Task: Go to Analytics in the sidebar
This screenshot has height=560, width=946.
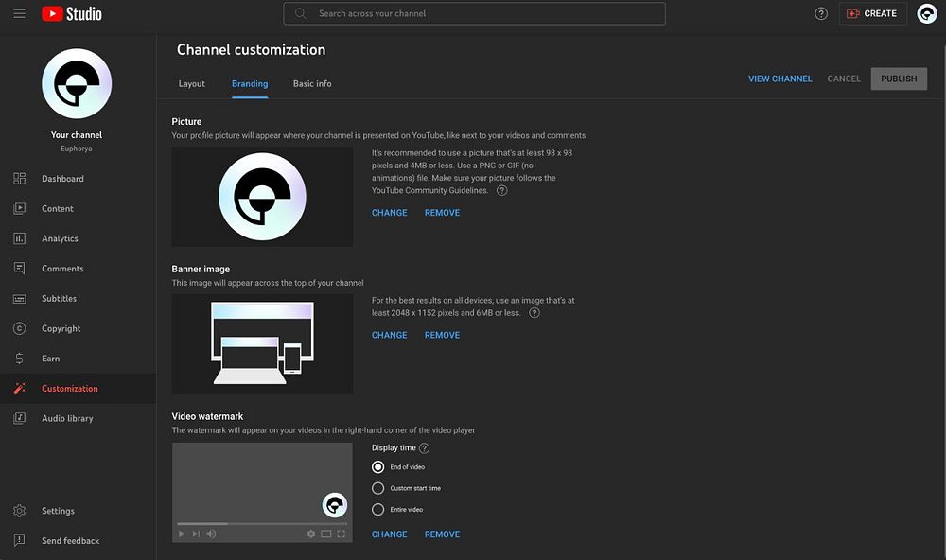Action: pyautogui.click(x=60, y=238)
